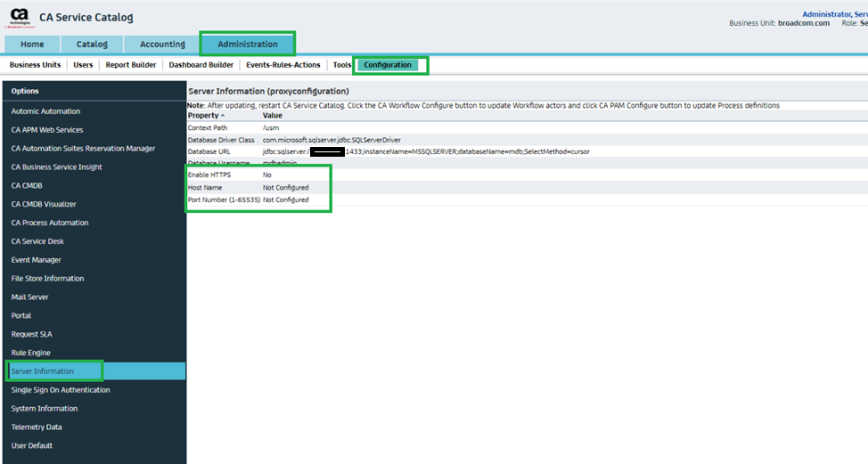
Task: Click Port Number (1-65535) property label
Action: tap(224, 199)
